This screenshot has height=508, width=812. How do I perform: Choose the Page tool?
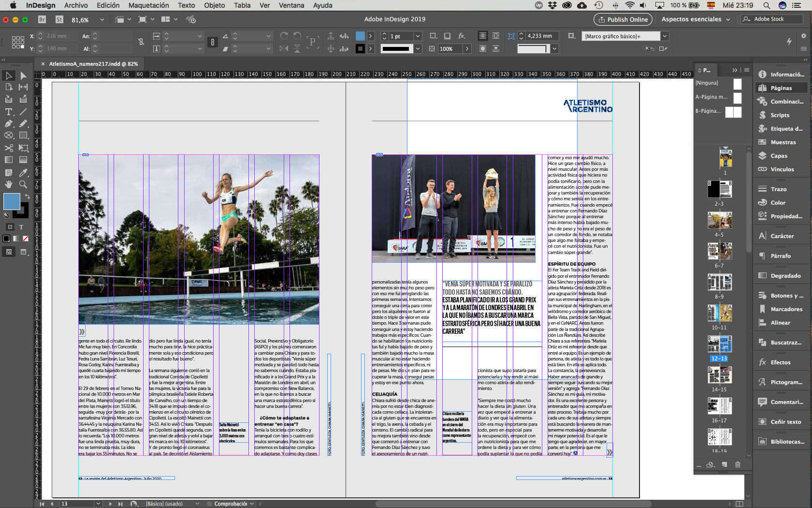click(x=9, y=87)
